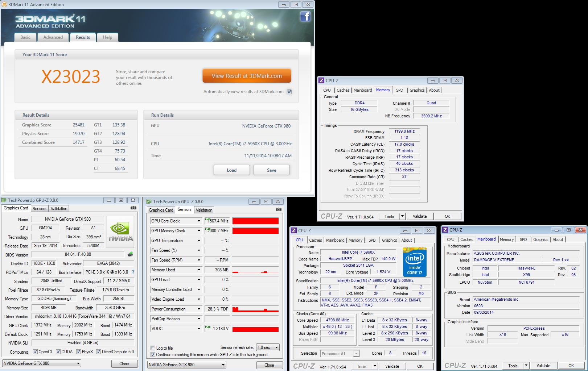The height and width of the screenshot is (371, 588).
Task: Click RAMPAGE V EXTREME model field
Action: click(x=506, y=260)
